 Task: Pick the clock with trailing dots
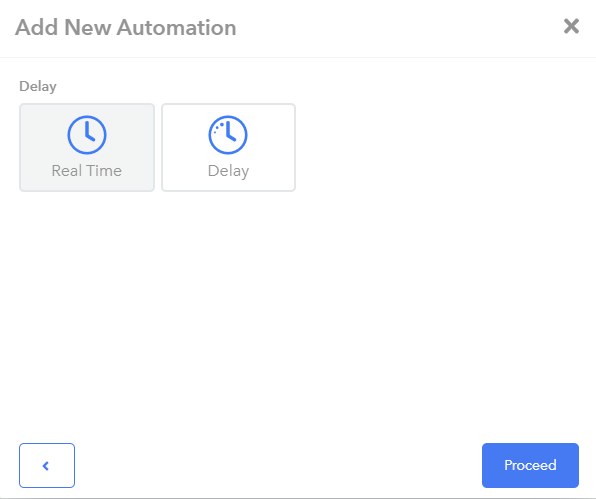pos(228,135)
